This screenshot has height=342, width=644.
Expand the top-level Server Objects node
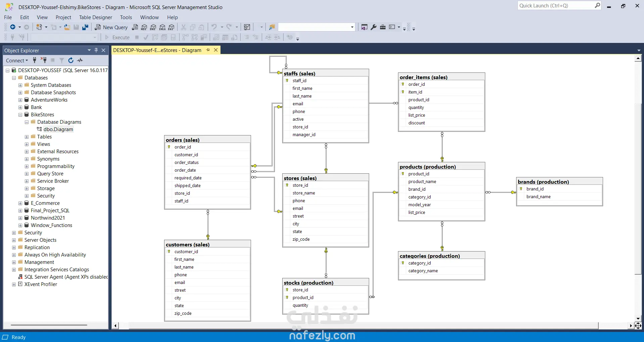[x=14, y=240]
